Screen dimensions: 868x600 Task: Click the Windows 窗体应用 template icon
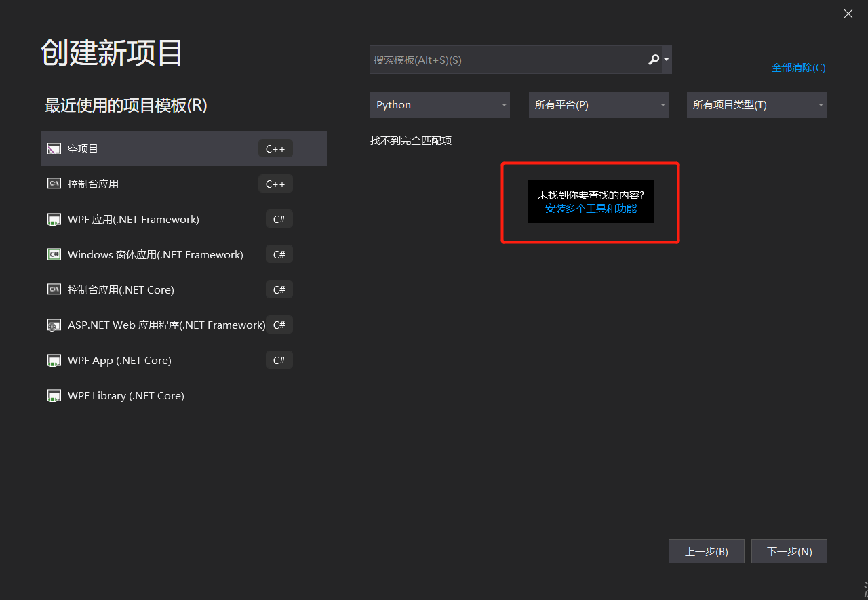[54, 254]
